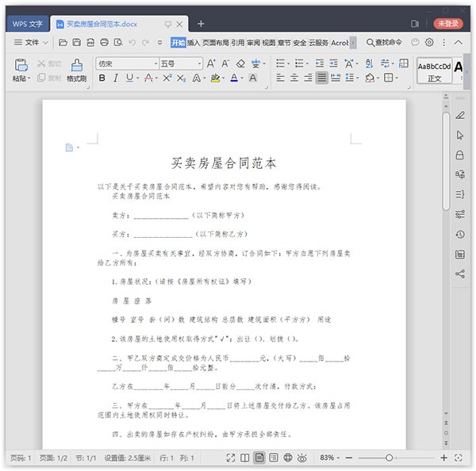Undo the last action
This screenshot has width=476, height=471.
[132, 42]
